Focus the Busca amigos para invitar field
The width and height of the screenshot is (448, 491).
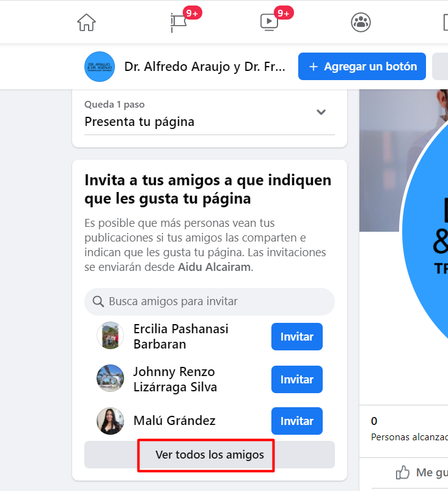210,301
